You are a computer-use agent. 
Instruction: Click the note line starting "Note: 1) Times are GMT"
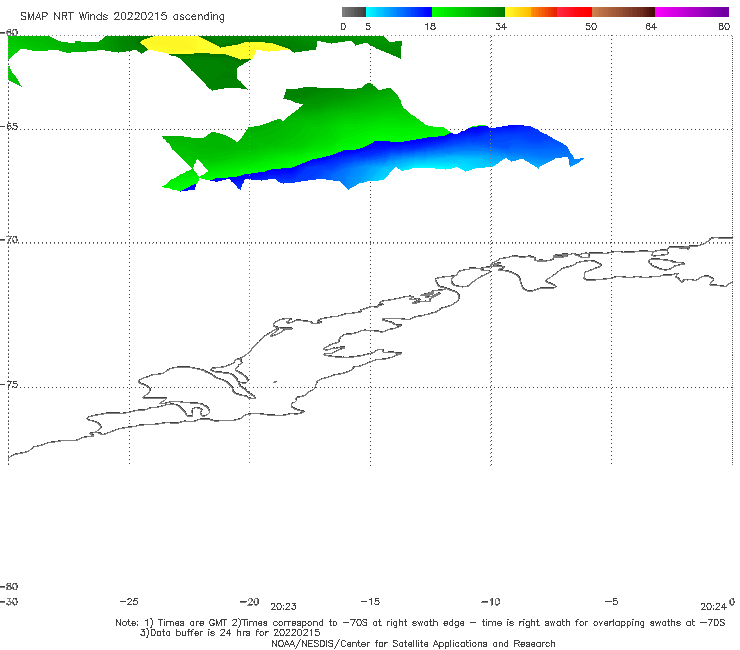tap(420, 623)
